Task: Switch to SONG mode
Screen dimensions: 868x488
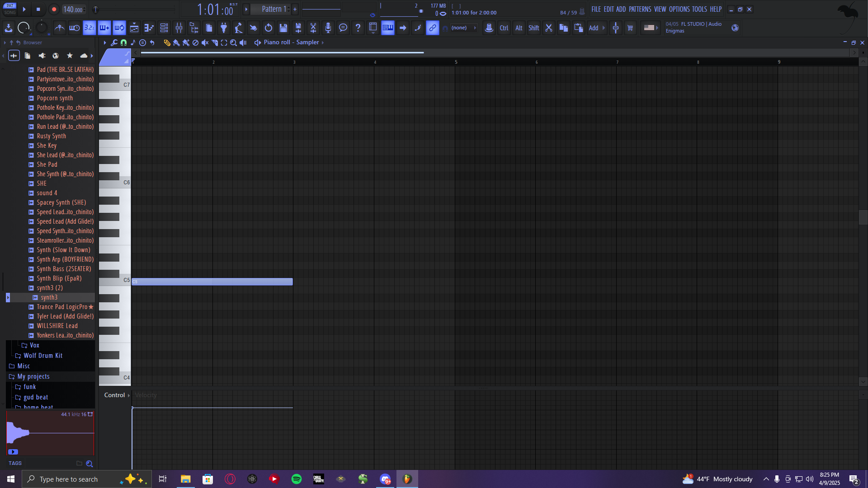Action: pos(10,13)
